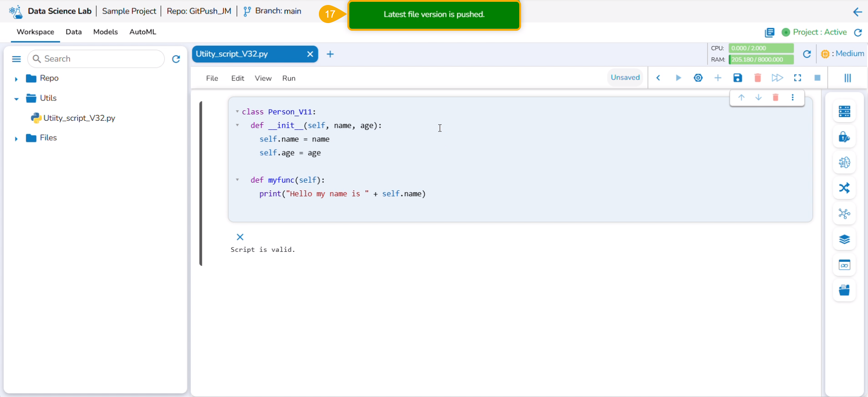Click the blue Save floppy disk icon

(737, 78)
